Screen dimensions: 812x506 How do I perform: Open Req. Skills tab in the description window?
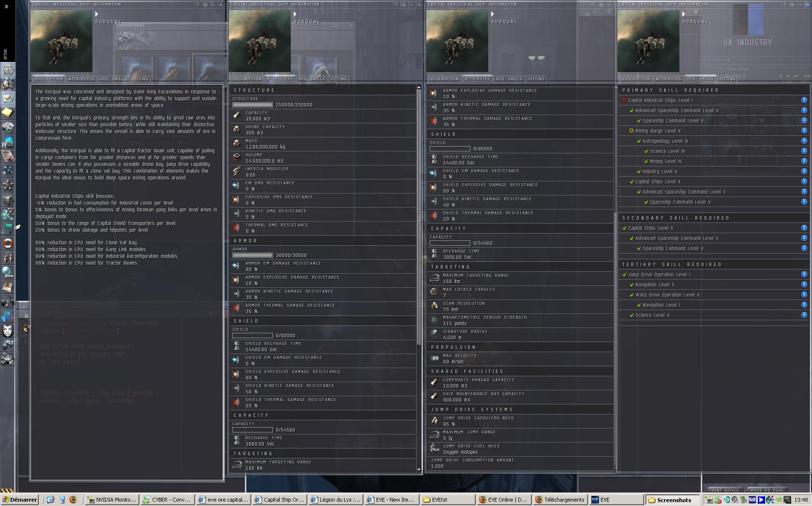click(113, 79)
